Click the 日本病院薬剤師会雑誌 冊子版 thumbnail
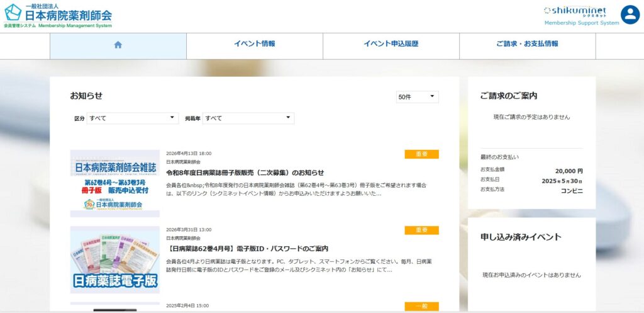The image size is (644, 313). tap(115, 183)
